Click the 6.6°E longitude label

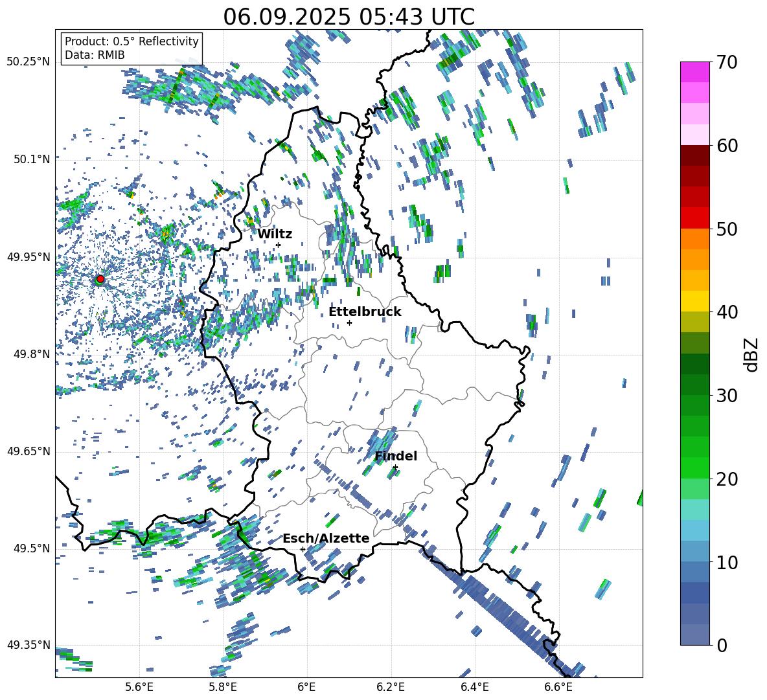tap(558, 687)
